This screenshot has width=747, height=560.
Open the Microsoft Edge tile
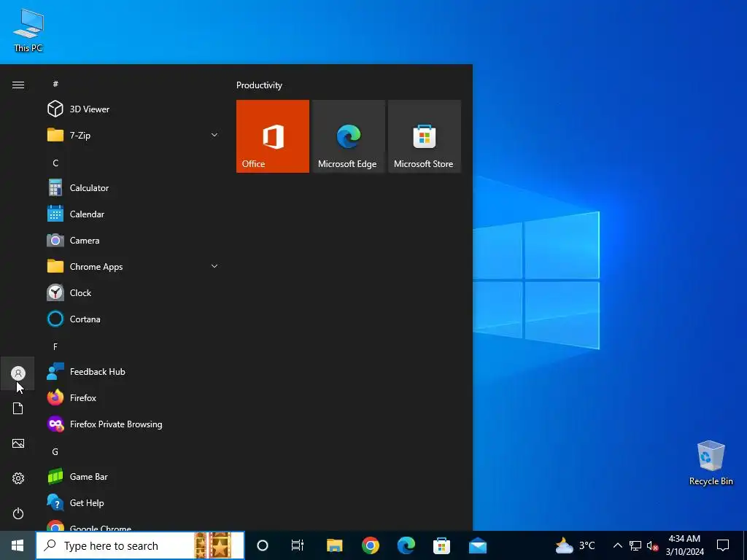348,136
